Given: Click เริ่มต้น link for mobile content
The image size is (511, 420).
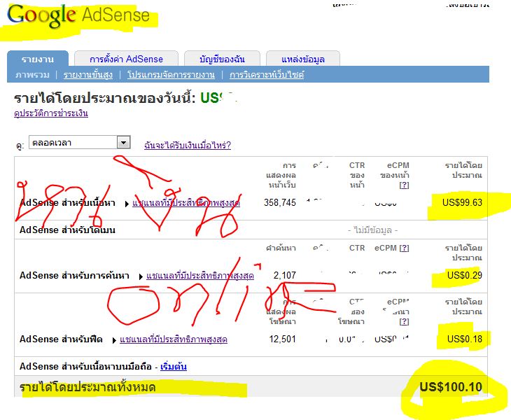Looking at the screenshot, I should click(174, 367).
